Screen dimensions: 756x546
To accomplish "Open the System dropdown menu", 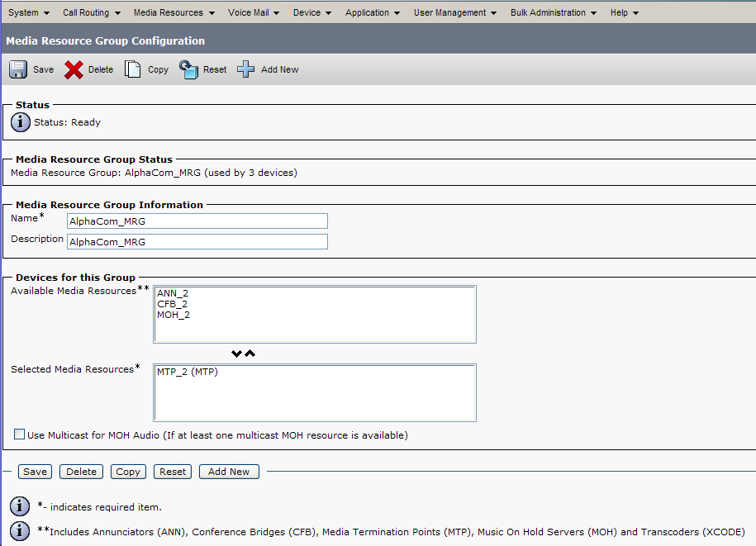I will click(x=29, y=12).
